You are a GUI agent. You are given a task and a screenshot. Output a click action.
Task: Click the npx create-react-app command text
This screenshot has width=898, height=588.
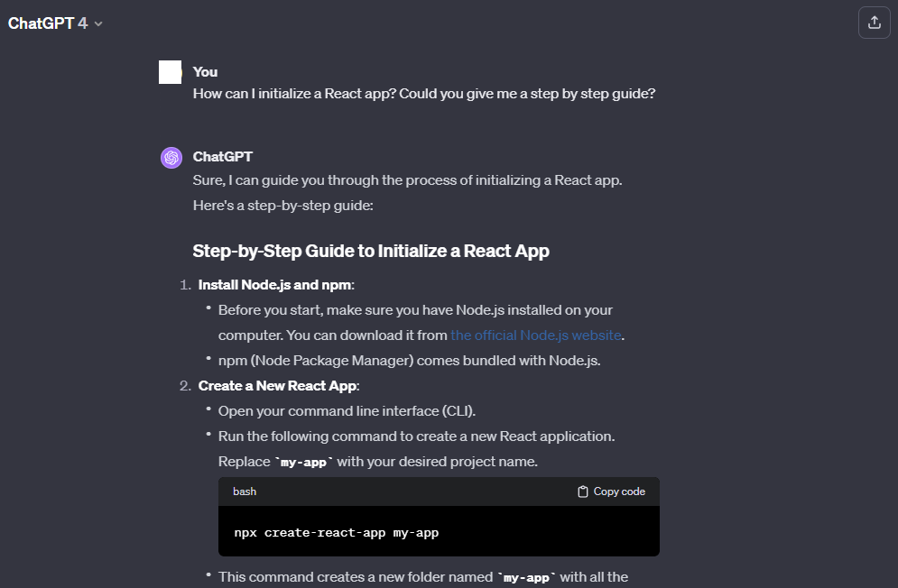point(336,532)
